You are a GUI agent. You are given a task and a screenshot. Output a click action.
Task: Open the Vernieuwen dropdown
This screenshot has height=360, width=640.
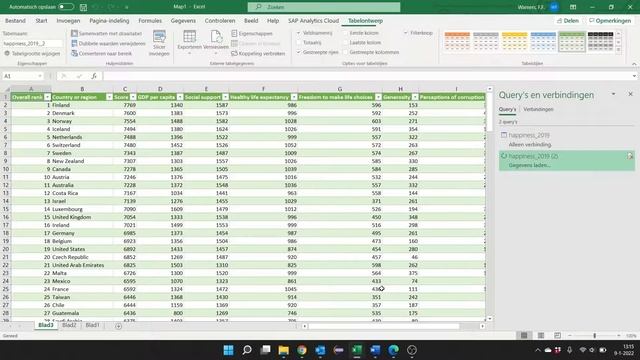tap(216, 42)
